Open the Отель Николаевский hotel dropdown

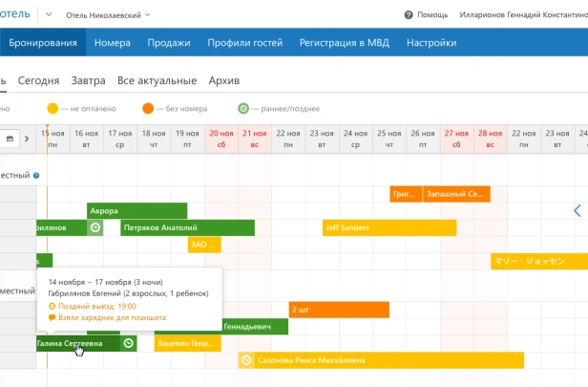click(109, 15)
